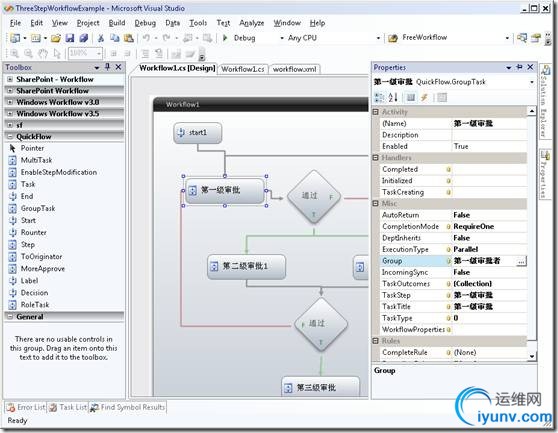Screen dimensions: 558x433
Task: Open the Properties object selector dropdown
Action: (532, 82)
